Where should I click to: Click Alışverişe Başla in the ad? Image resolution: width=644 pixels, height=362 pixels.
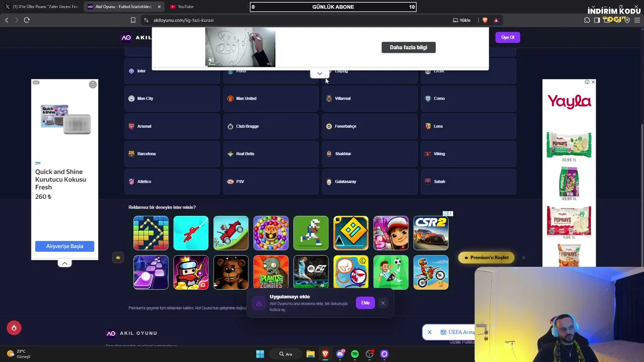coord(64,246)
